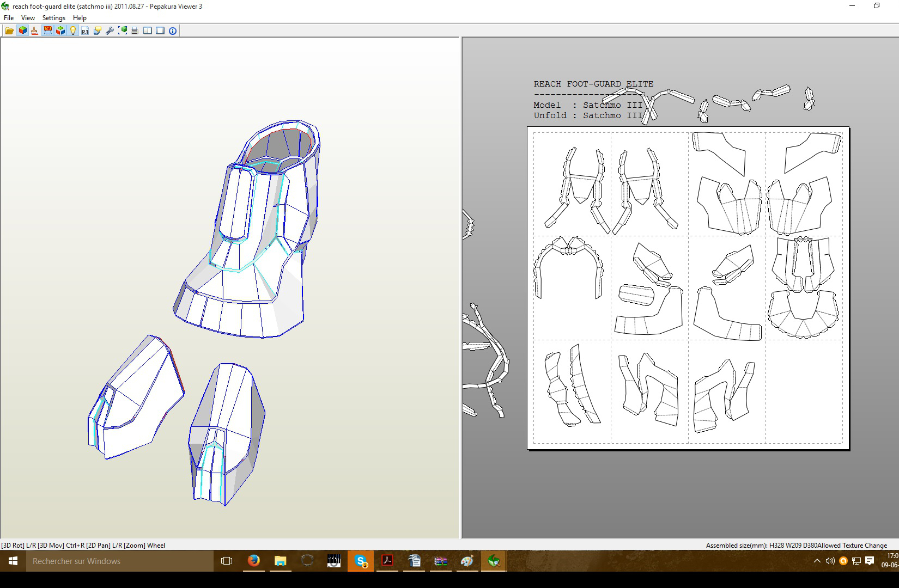
Task: Click the volume speaker tray icon
Action: pos(830,561)
